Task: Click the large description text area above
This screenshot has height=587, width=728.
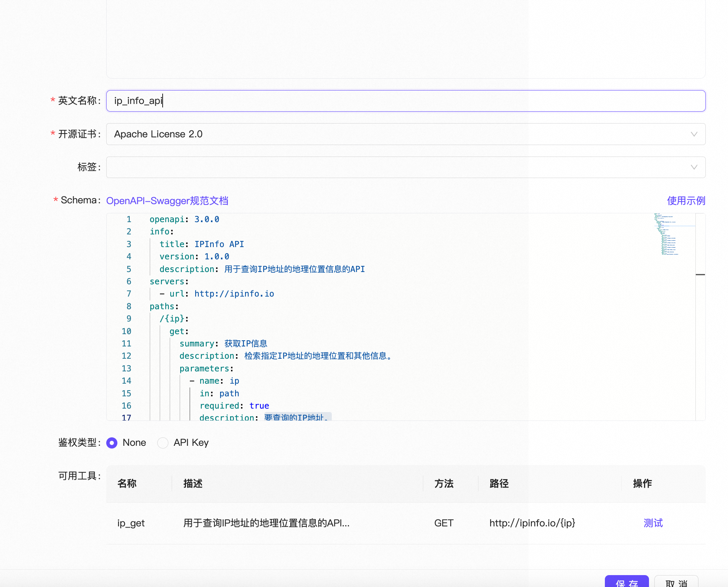Action: [x=406, y=38]
